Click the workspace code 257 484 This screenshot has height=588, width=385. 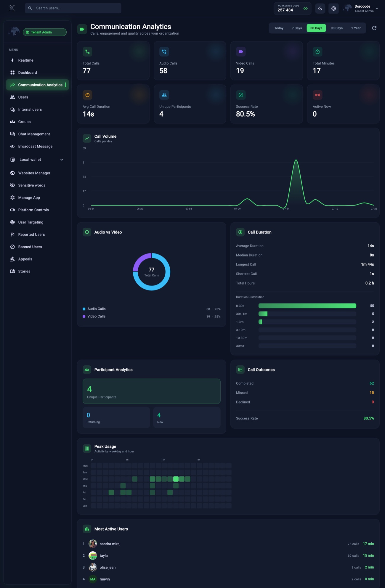pyautogui.click(x=285, y=10)
